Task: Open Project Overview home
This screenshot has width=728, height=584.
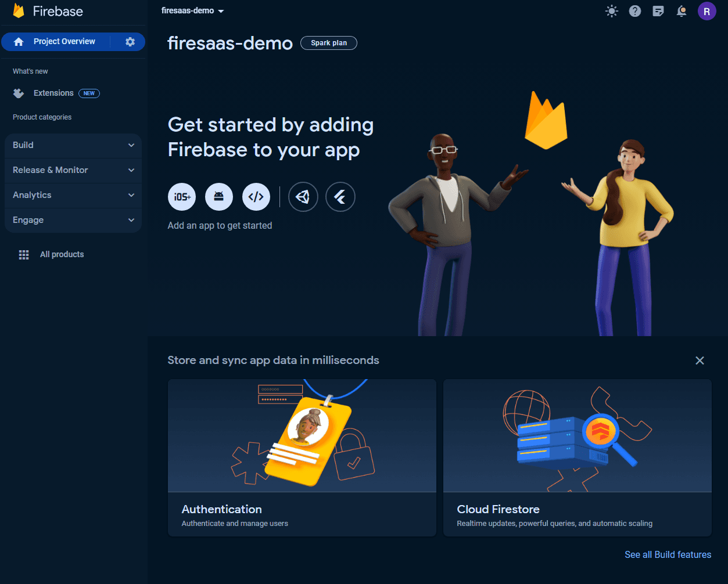Action: coord(56,42)
